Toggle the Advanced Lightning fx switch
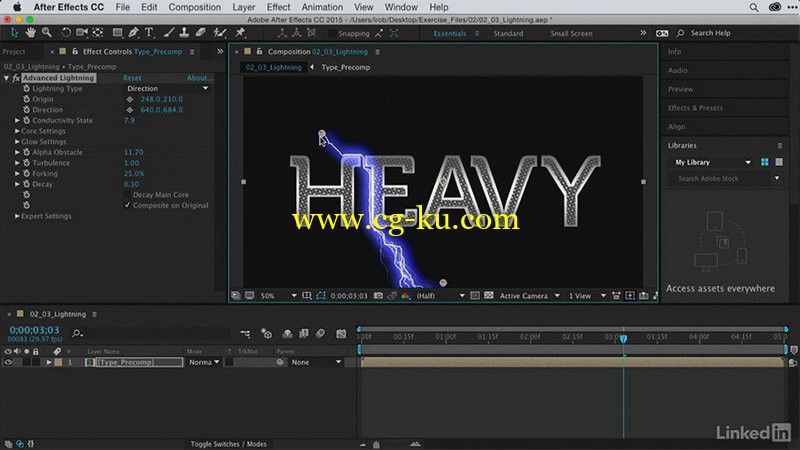 pyautogui.click(x=16, y=78)
